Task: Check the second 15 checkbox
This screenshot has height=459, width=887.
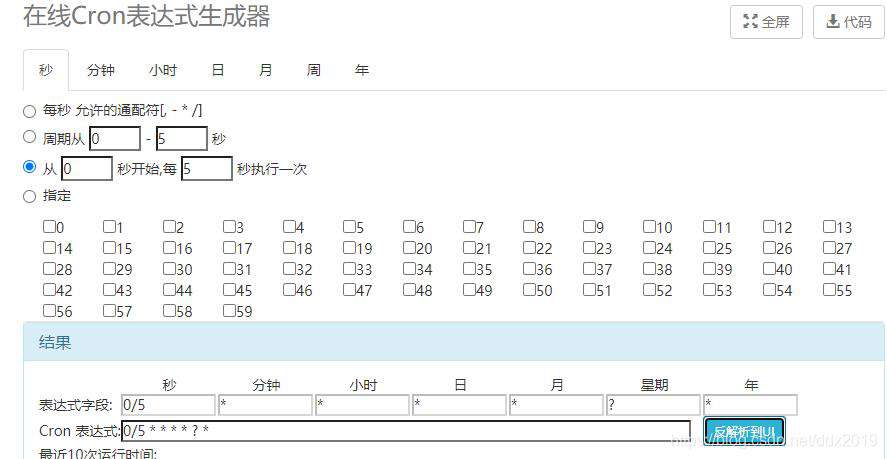Action: click(x=109, y=248)
